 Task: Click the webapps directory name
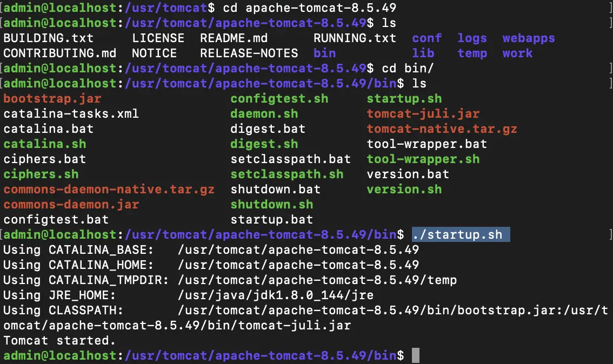pos(529,38)
